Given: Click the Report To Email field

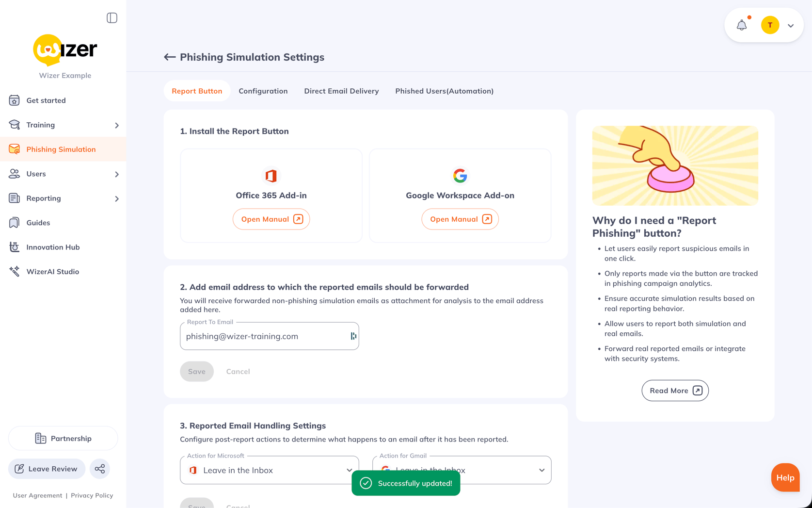Looking at the screenshot, I should pos(270,336).
